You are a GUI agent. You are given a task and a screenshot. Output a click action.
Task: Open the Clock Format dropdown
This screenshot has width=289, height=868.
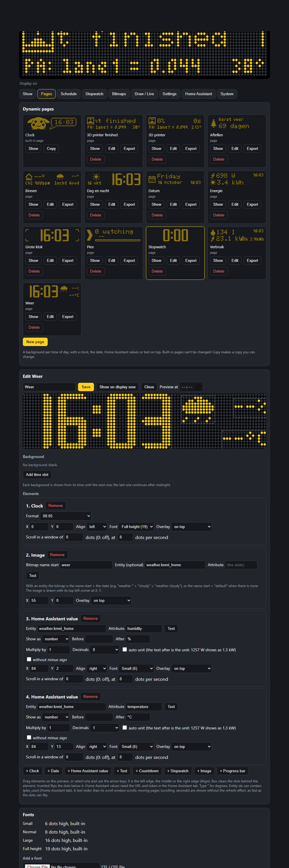[x=66, y=516]
